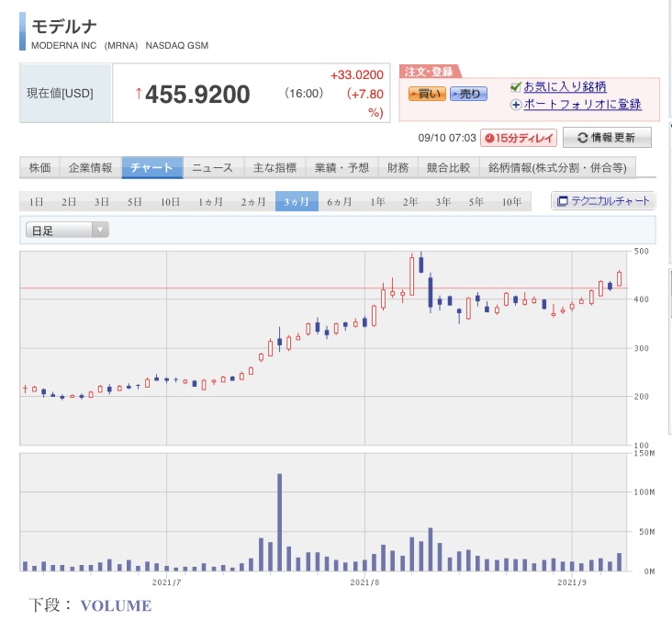Click the 2021/8 axis label

click(364, 582)
